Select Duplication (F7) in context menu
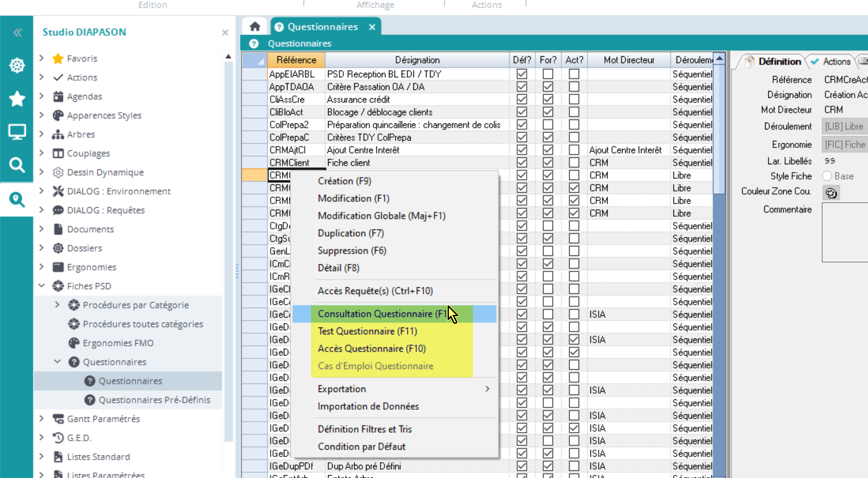This screenshot has width=868, height=478. coord(351,233)
